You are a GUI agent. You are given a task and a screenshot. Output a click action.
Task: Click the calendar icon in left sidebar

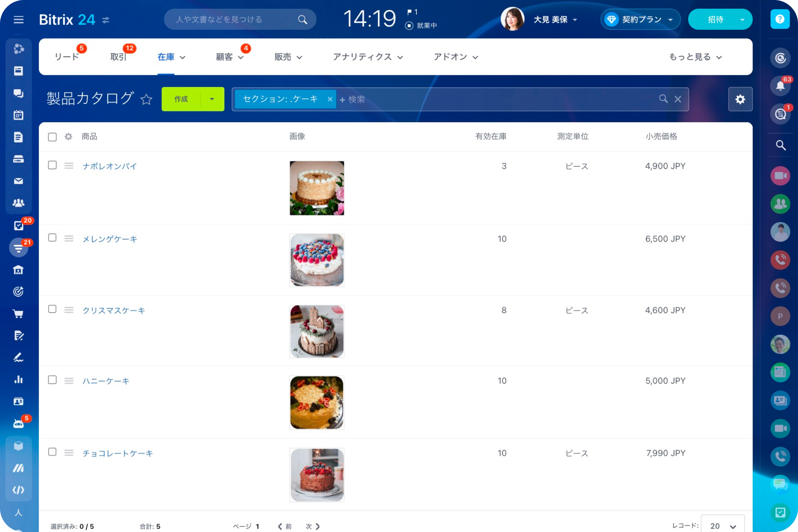tap(18, 115)
